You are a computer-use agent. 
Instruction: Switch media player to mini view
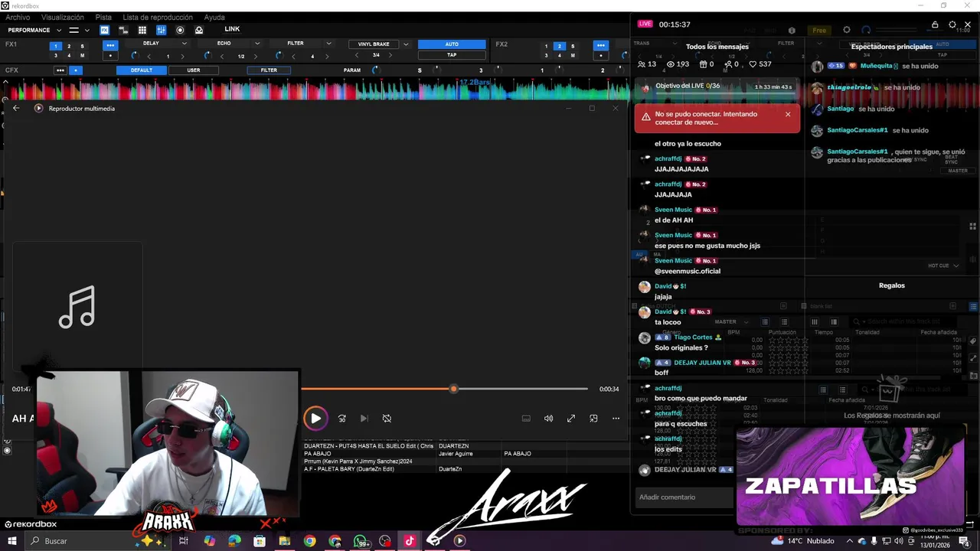[x=593, y=419]
